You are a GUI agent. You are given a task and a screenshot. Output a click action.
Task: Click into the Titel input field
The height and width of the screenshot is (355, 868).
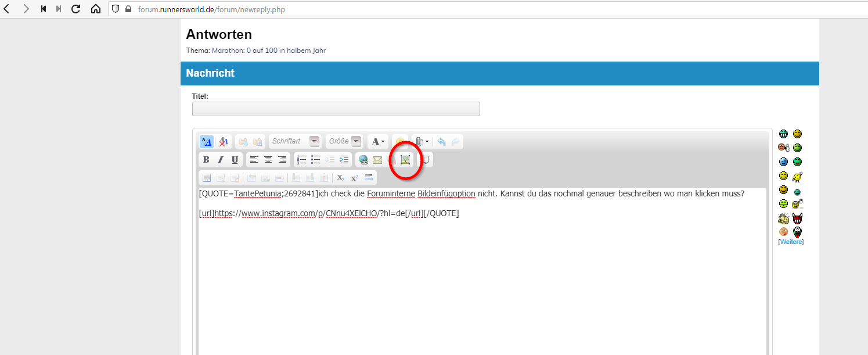tap(336, 109)
